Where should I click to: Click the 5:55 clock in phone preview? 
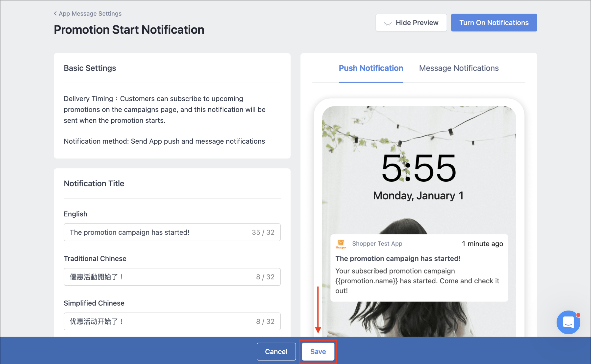(419, 168)
